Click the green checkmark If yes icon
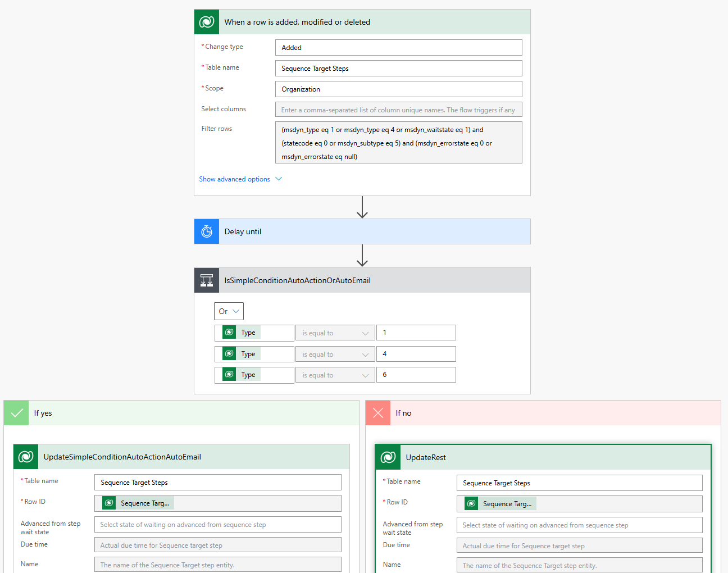Image resolution: width=728 pixels, height=573 pixels. pos(17,413)
